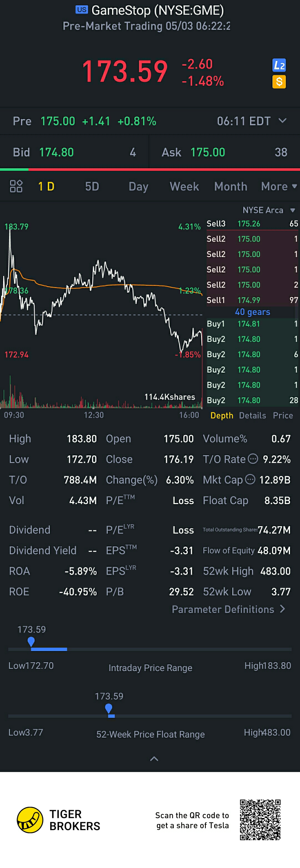Viewport: 300px width, 868px height.
Task: Select the Buy2 row with quantity 28
Action: tap(252, 400)
